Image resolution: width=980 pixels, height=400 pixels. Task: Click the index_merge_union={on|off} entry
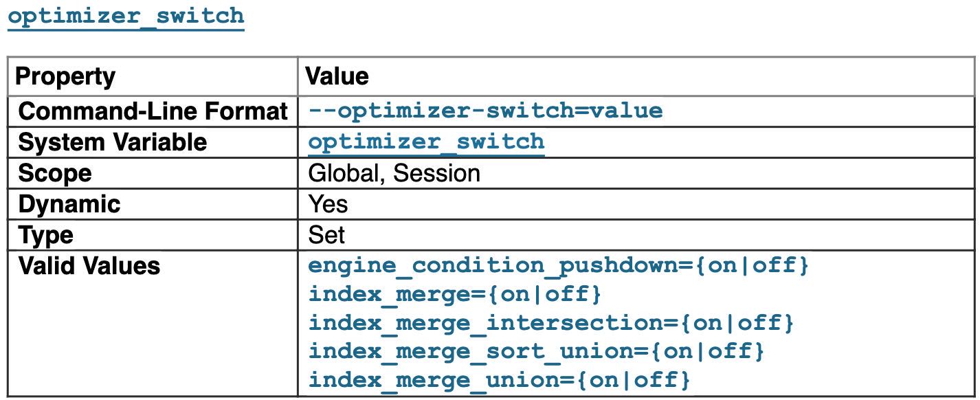click(x=498, y=379)
